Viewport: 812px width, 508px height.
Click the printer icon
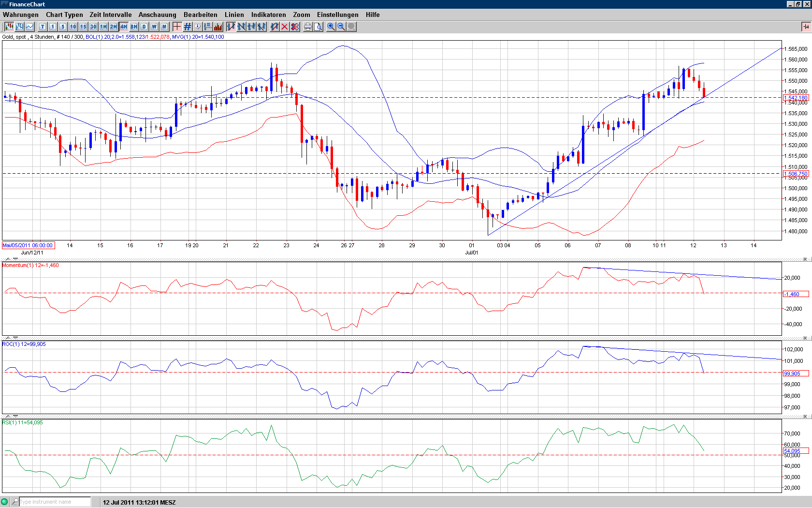308,27
